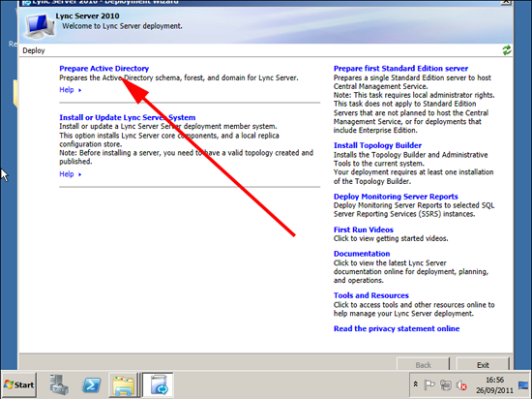Image resolution: width=532 pixels, height=399 pixels.
Task: Show hidden tray icons arrow
Action: (x=415, y=384)
